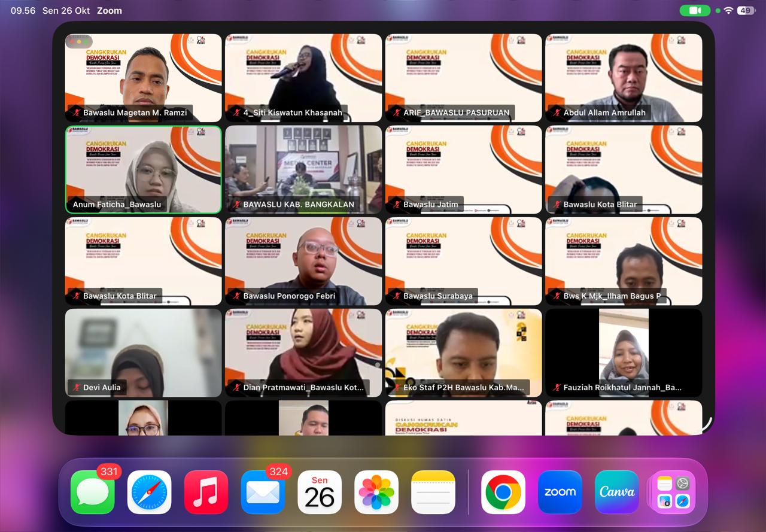
Task: Open the Messages app in the dock
Action: click(92, 492)
